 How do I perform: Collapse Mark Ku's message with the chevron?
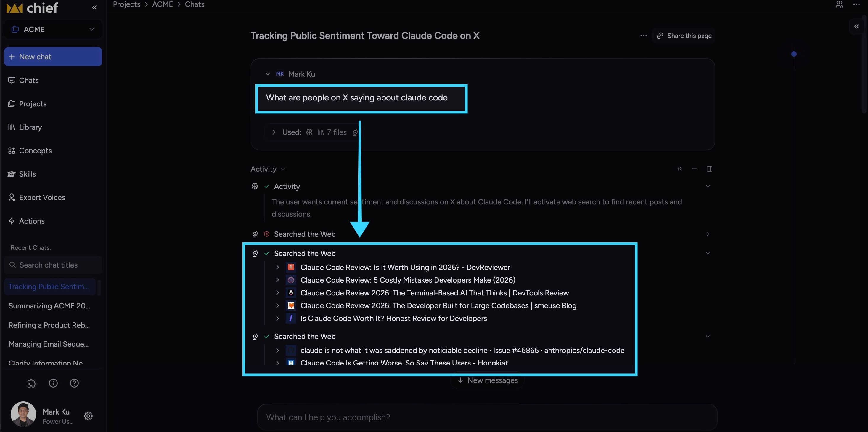(x=268, y=74)
